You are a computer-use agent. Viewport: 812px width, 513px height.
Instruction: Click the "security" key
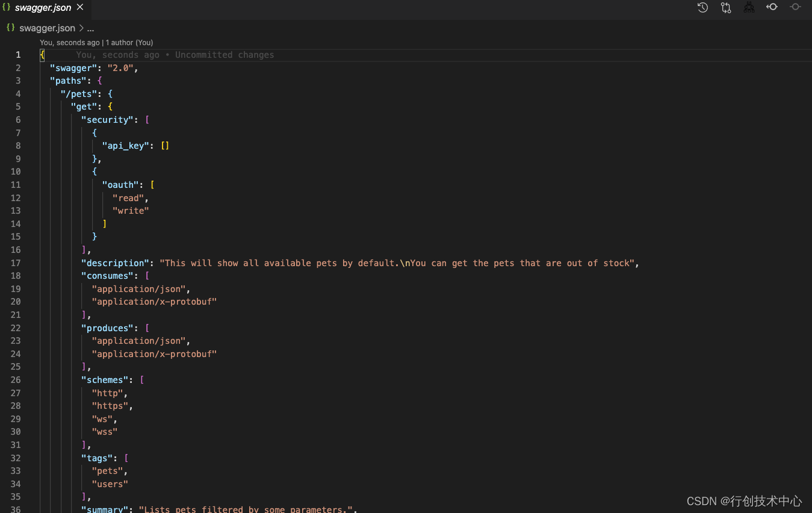[x=107, y=120]
